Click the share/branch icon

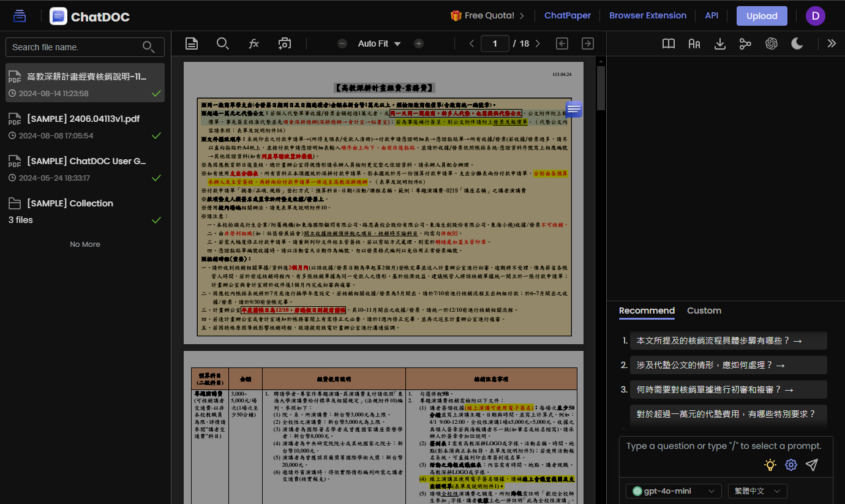pyautogui.click(x=745, y=43)
